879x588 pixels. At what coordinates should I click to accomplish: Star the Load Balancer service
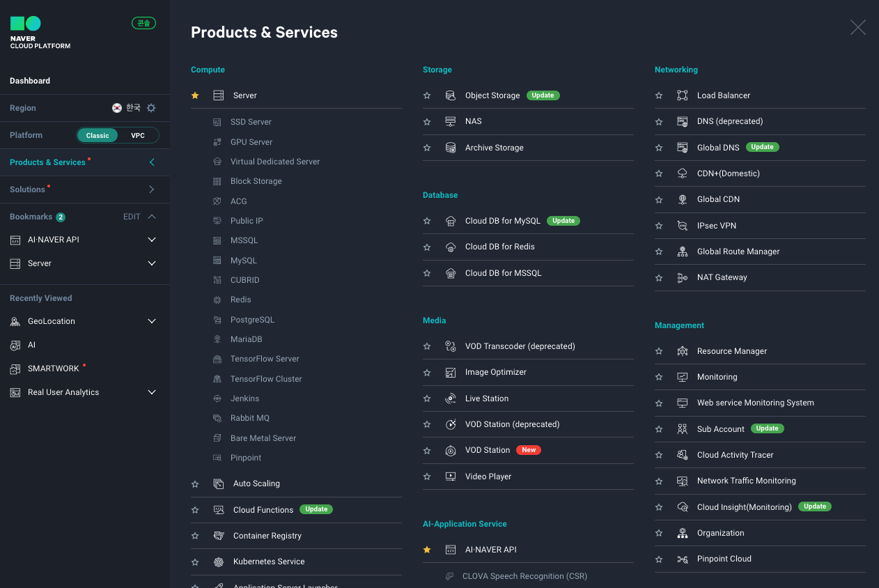pyautogui.click(x=659, y=95)
